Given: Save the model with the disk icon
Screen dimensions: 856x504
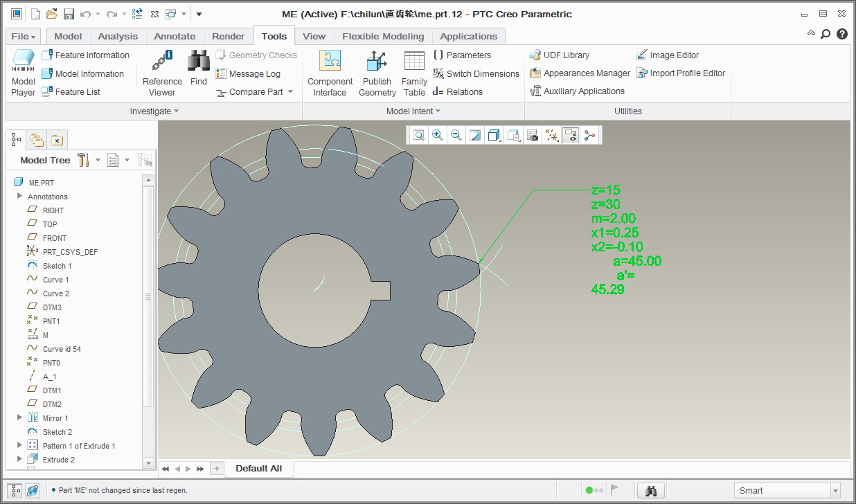Looking at the screenshot, I should click(x=69, y=14).
